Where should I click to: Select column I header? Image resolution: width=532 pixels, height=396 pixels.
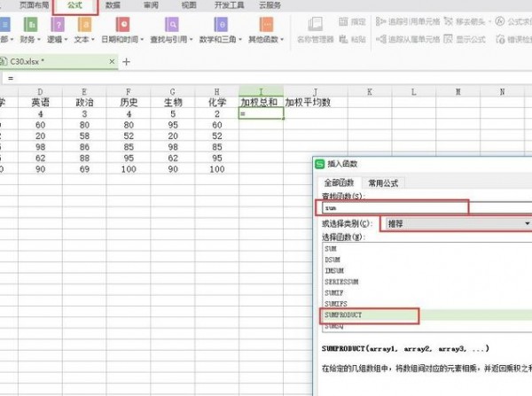[x=261, y=91]
